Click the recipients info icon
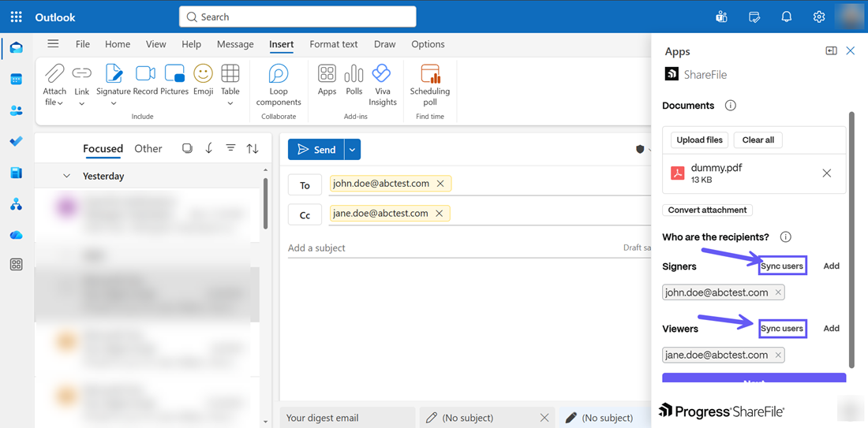This screenshot has width=868, height=428. pos(785,236)
